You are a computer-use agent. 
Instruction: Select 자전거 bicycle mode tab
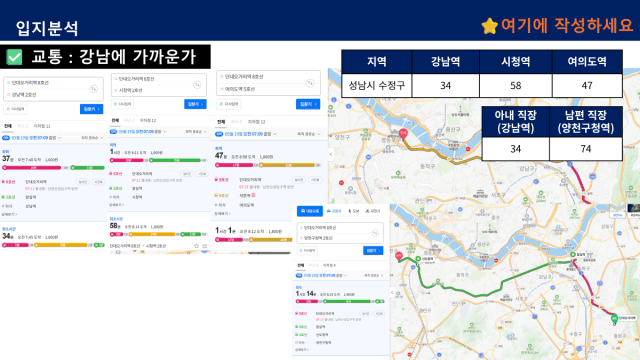click(373, 211)
